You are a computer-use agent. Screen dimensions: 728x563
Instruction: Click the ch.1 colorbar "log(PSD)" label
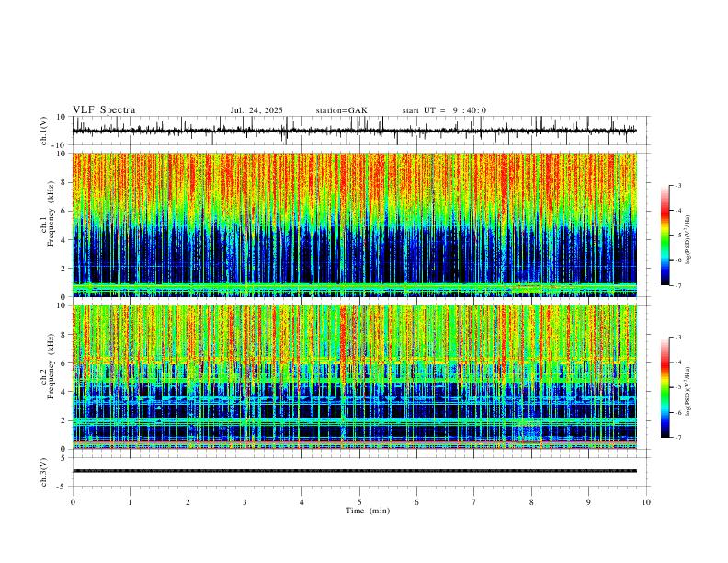point(688,240)
